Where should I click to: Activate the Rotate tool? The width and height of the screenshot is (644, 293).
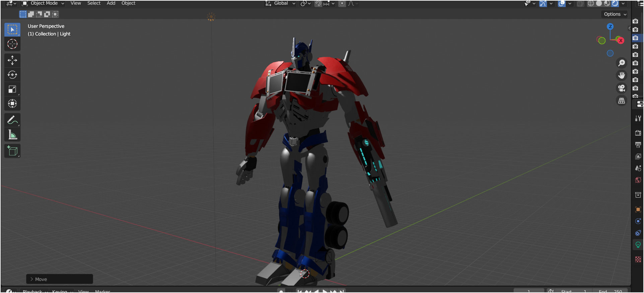(12, 75)
